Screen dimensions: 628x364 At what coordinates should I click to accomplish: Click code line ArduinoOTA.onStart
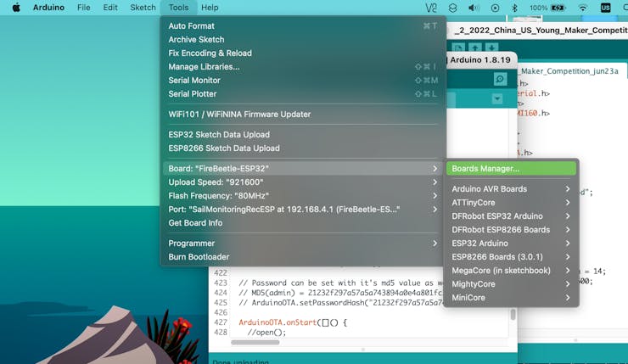point(293,322)
